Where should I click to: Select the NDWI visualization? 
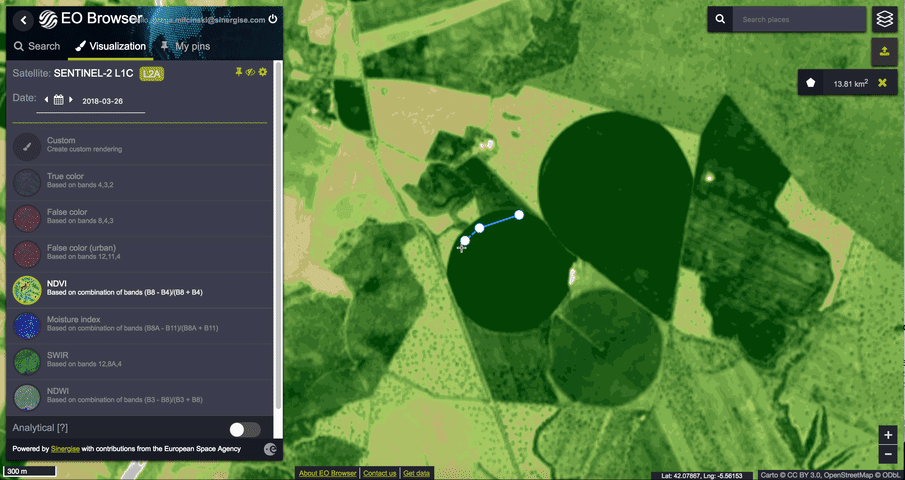click(140, 398)
